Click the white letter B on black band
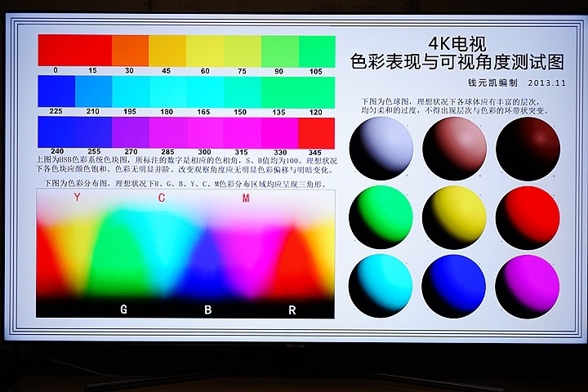The image size is (588, 392). [207, 310]
